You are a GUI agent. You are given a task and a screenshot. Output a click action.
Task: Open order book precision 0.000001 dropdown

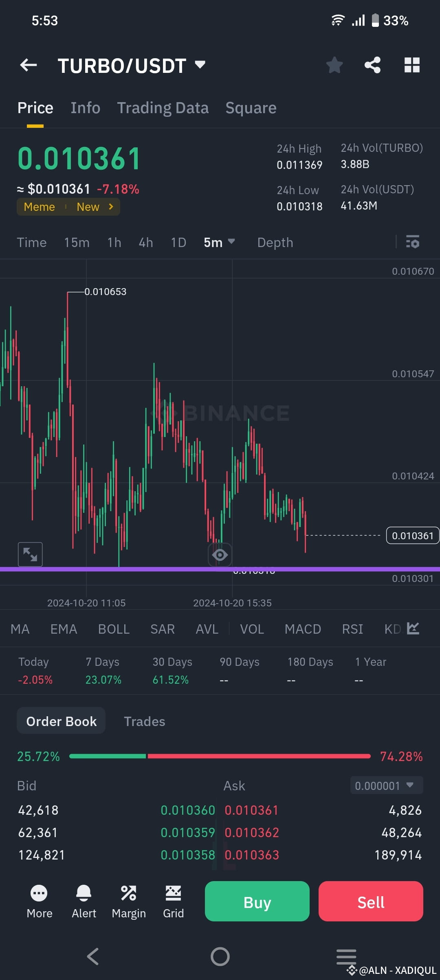387,785
